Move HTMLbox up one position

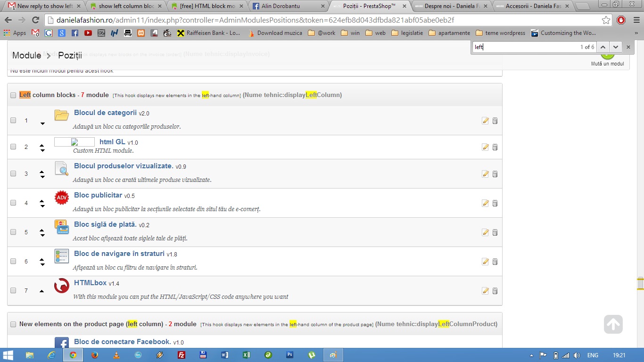(42, 291)
